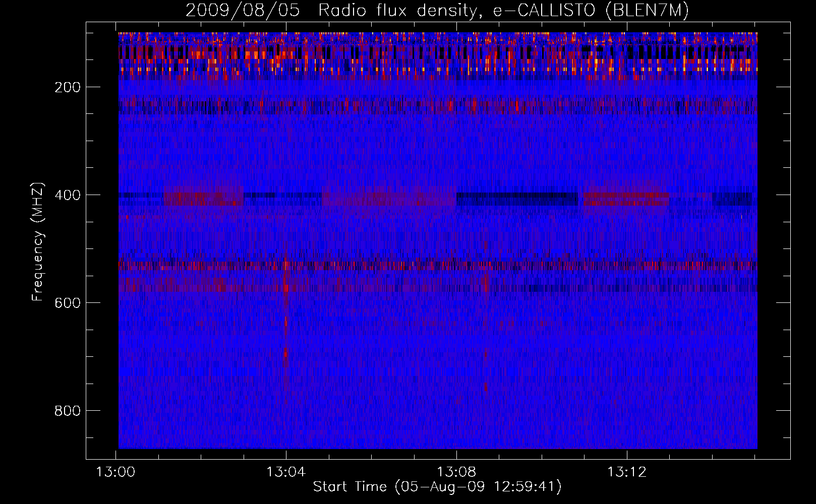Select the 'Frequency (MHZ)' y-axis label
Viewport: 816px width, 504px height.
point(38,241)
